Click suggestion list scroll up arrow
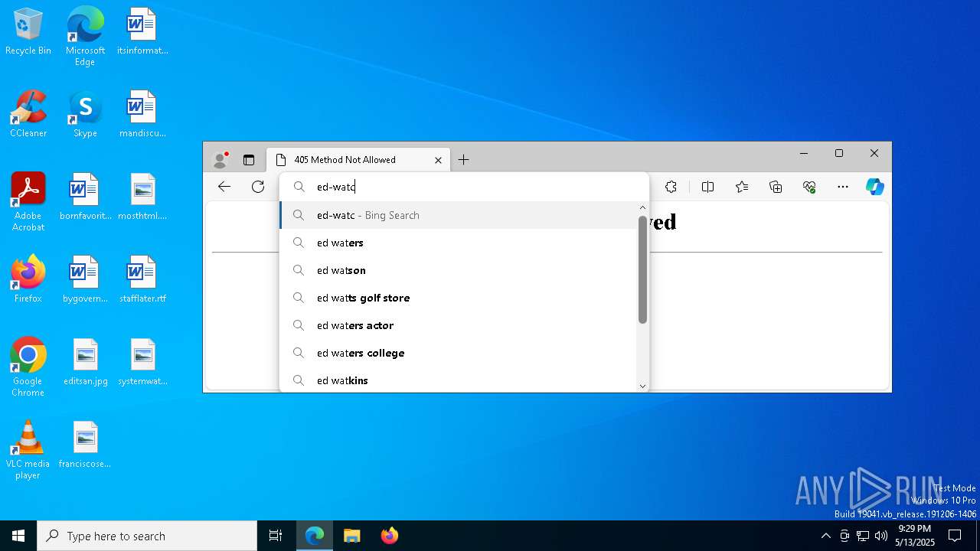Screen dimensions: 980x551 point(642,207)
